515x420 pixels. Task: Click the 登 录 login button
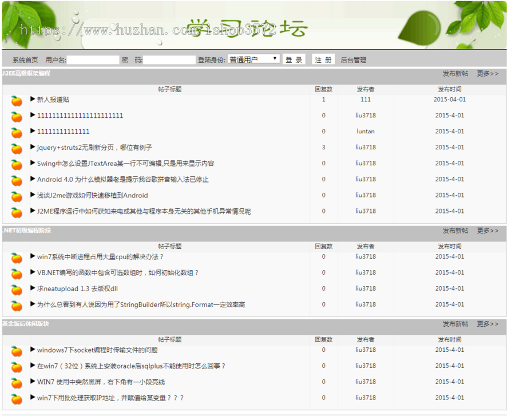coord(294,60)
